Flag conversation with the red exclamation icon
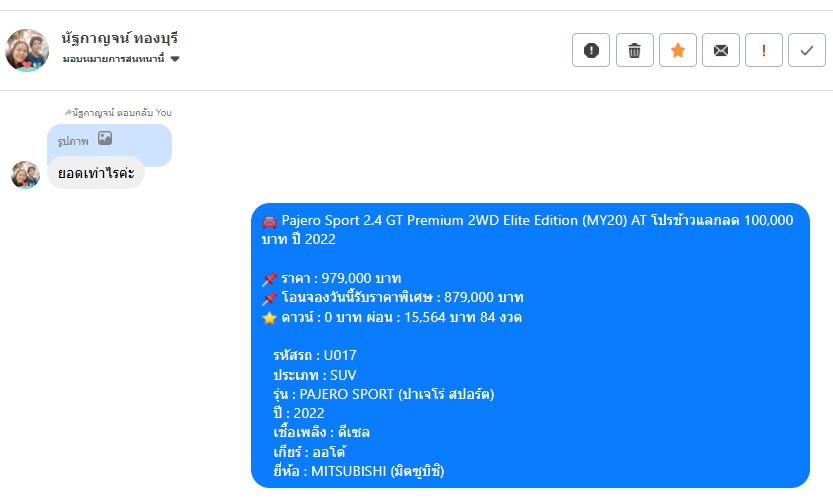This screenshot has height=502, width=833. [x=763, y=50]
